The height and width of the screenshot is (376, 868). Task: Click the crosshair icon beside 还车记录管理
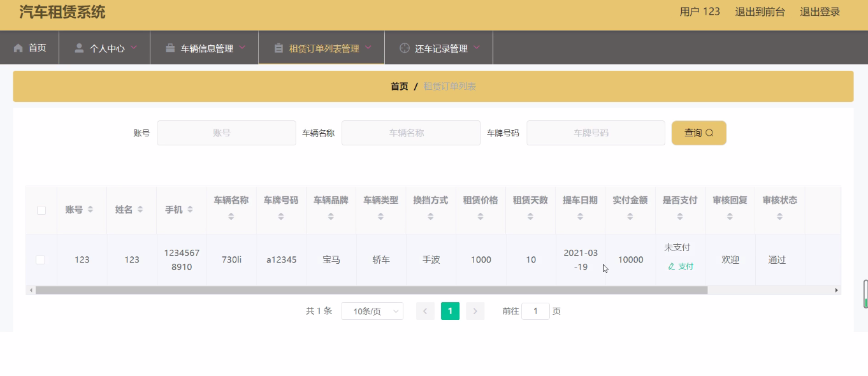point(404,48)
